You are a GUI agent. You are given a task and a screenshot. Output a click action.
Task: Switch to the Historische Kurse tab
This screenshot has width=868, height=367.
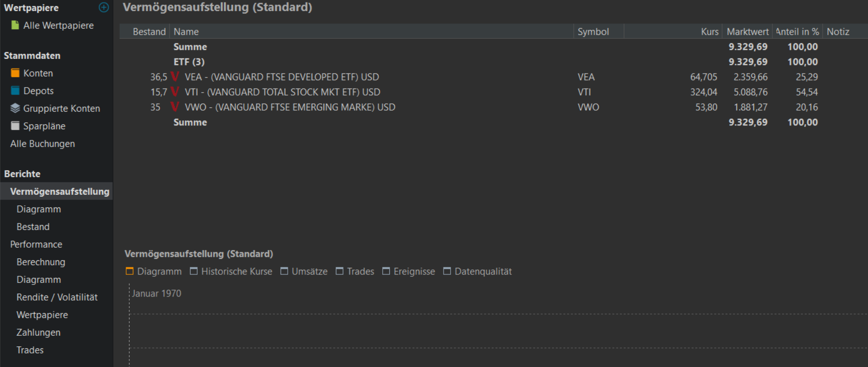[x=231, y=271]
